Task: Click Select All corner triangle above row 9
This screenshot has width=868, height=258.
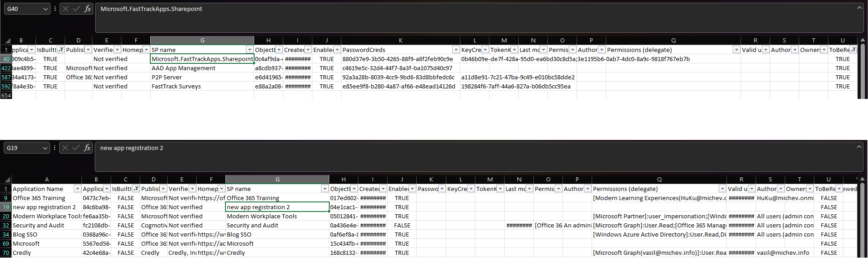Action: [x=7, y=180]
